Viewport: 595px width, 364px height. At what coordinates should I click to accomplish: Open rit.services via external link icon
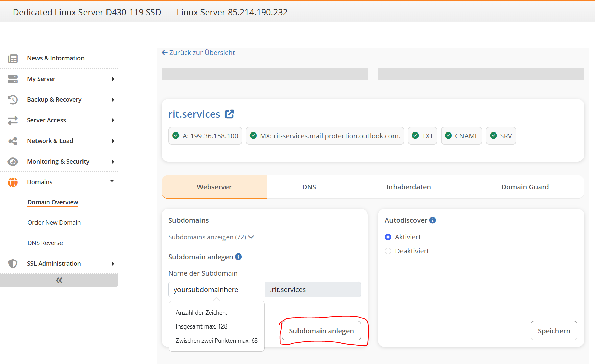tap(230, 114)
